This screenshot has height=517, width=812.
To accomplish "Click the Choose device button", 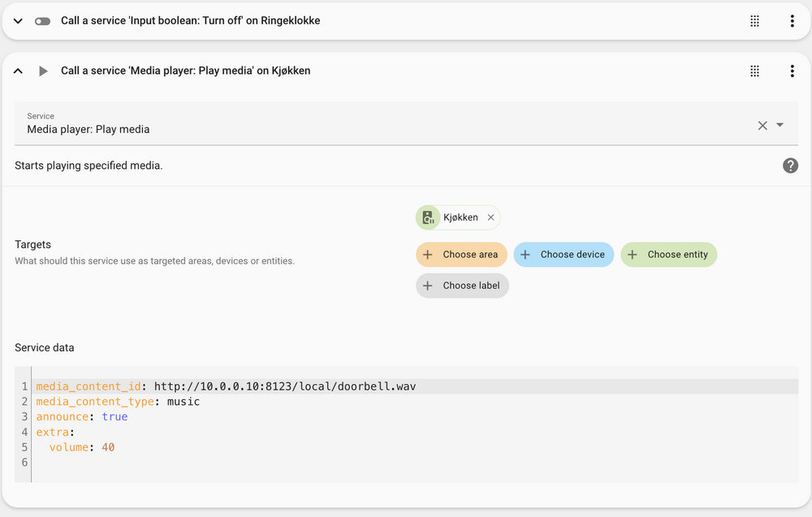I will 564,255.
